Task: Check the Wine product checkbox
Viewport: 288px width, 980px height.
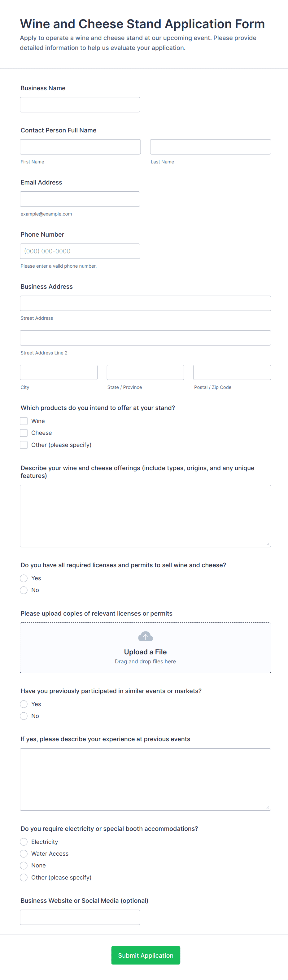Action: [24, 421]
